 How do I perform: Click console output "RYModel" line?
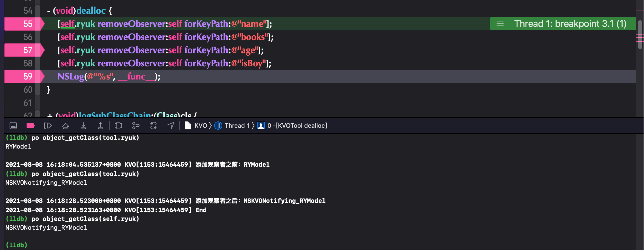point(18,147)
